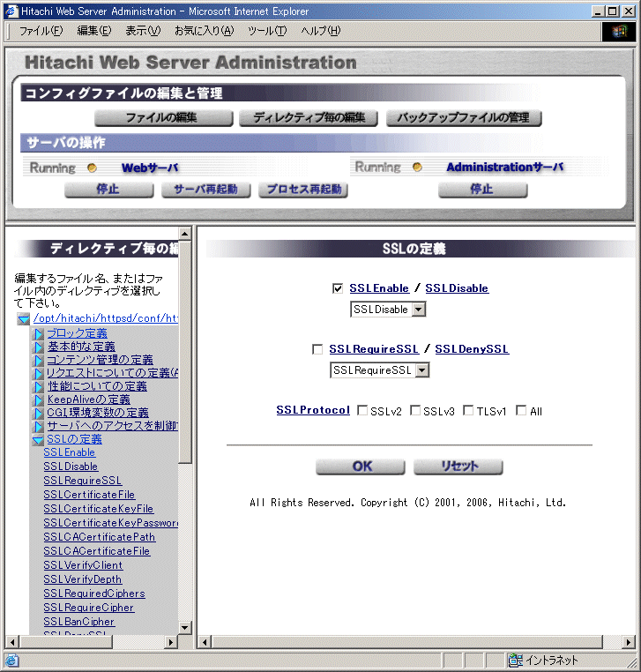This screenshot has height=672, width=641.
Task: Select SSLBanCipher in the directive tree
Action: pyautogui.click(x=78, y=622)
